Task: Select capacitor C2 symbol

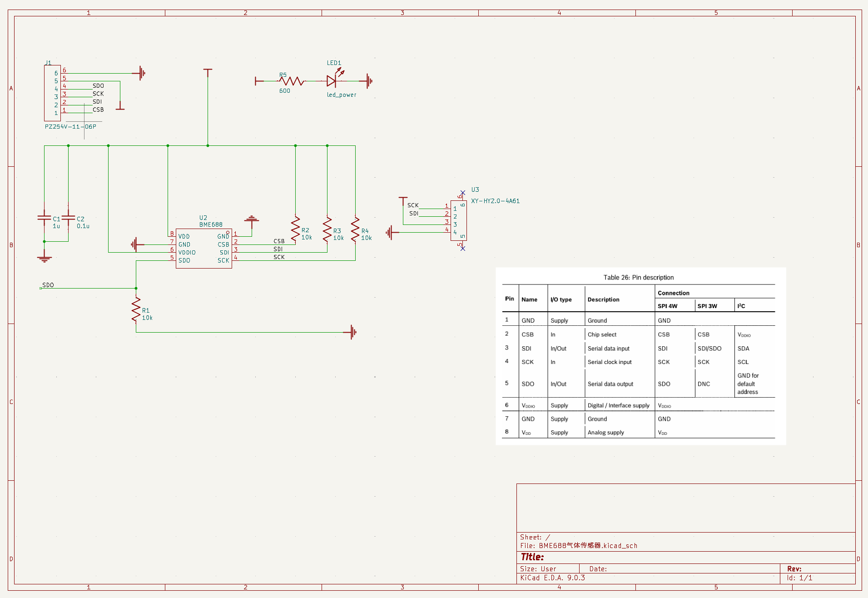Action: (x=68, y=219)
